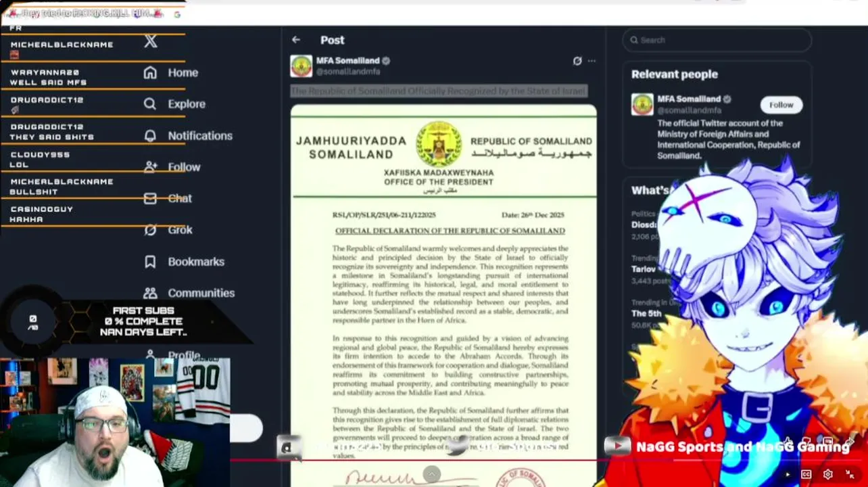Screen dimensions: 868x487
Task: Follow MFA Somaliland with the Follow button
Action: click(x=781, y=105)
